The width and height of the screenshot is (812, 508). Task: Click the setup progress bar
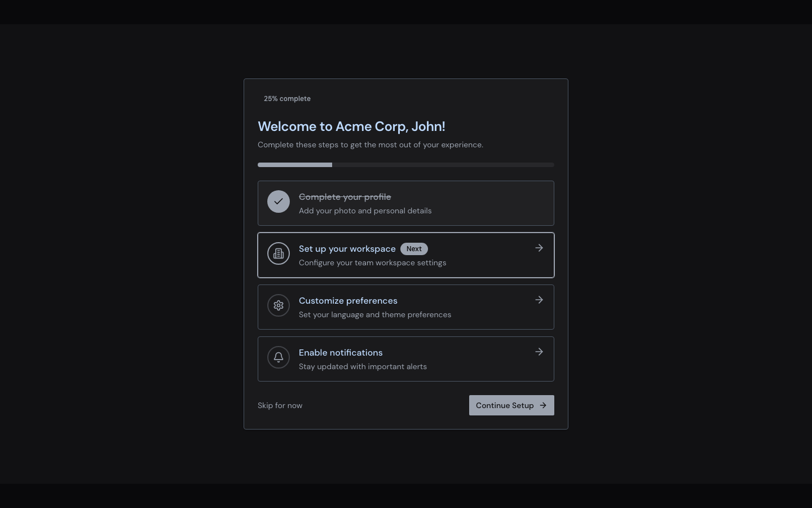tap(405, 165)
